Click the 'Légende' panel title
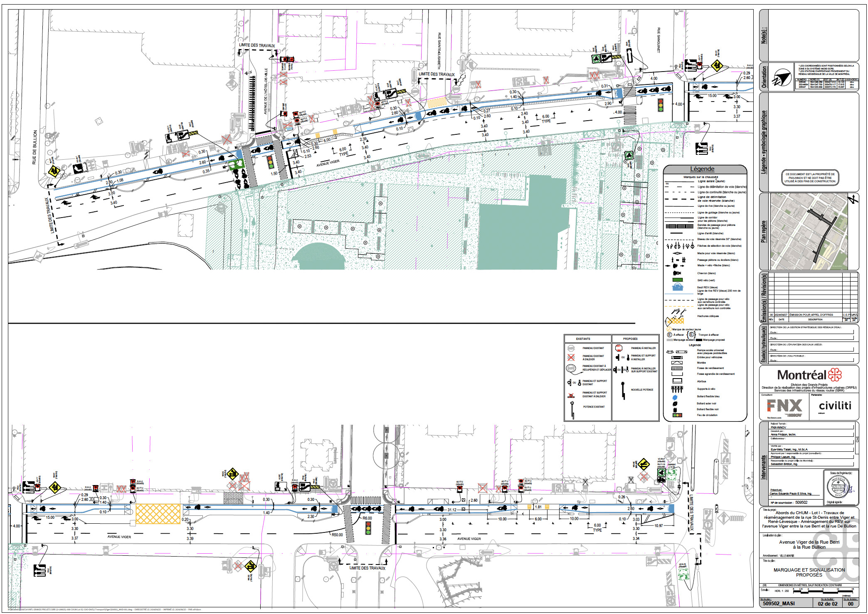Viewport: 868px width, 614px height. pos(702,169)
